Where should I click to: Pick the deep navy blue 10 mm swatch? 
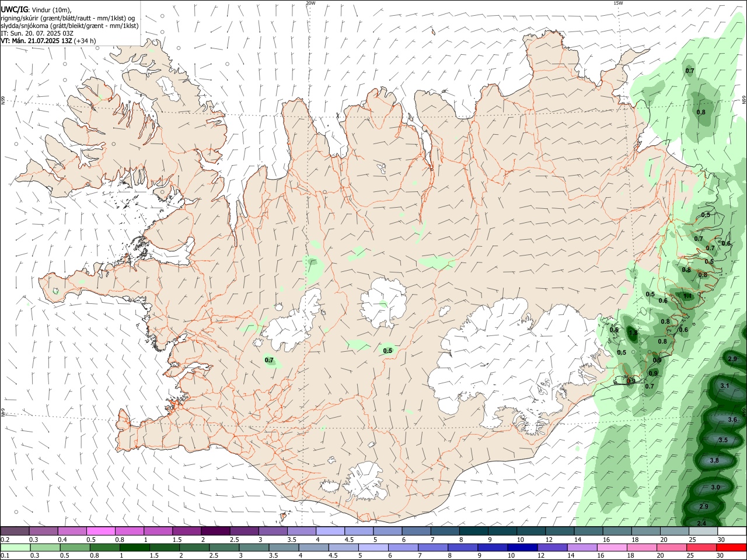point(521,547)
